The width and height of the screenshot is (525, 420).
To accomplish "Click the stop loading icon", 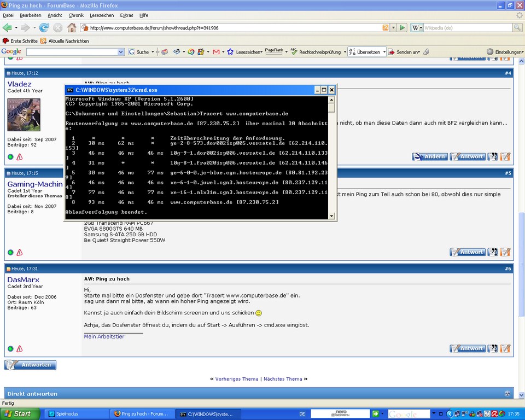I will pos(57,28).
